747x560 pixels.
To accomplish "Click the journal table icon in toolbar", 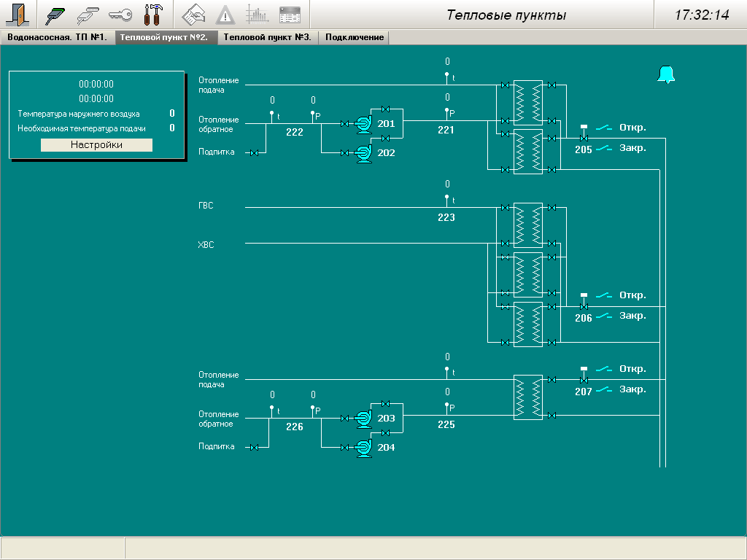I will (290, 15).
